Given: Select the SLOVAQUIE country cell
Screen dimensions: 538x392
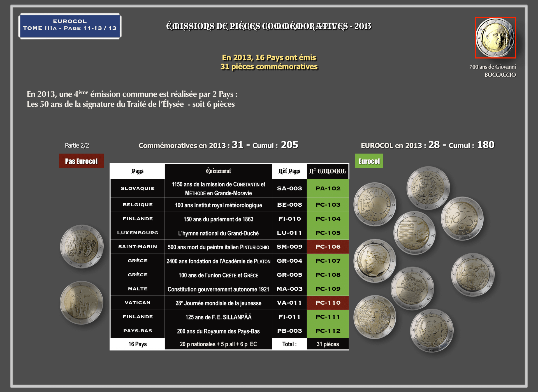Looking at the screenshot, I should 138,188.
